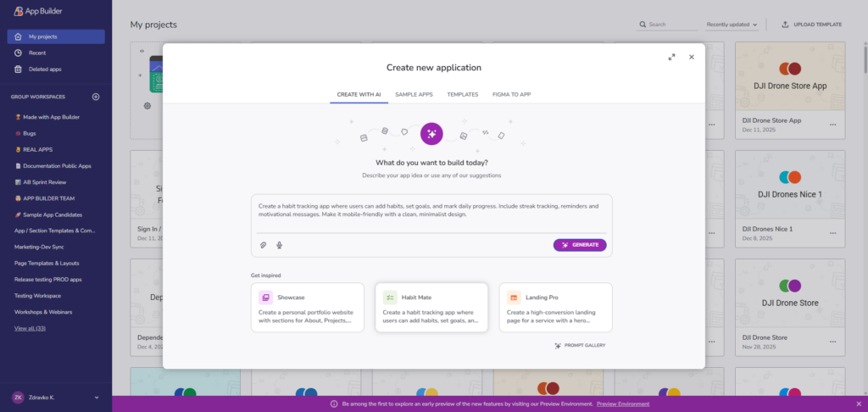Close the Create new application dialog
Screen dimensions: 868x412
tap(692, 57)
